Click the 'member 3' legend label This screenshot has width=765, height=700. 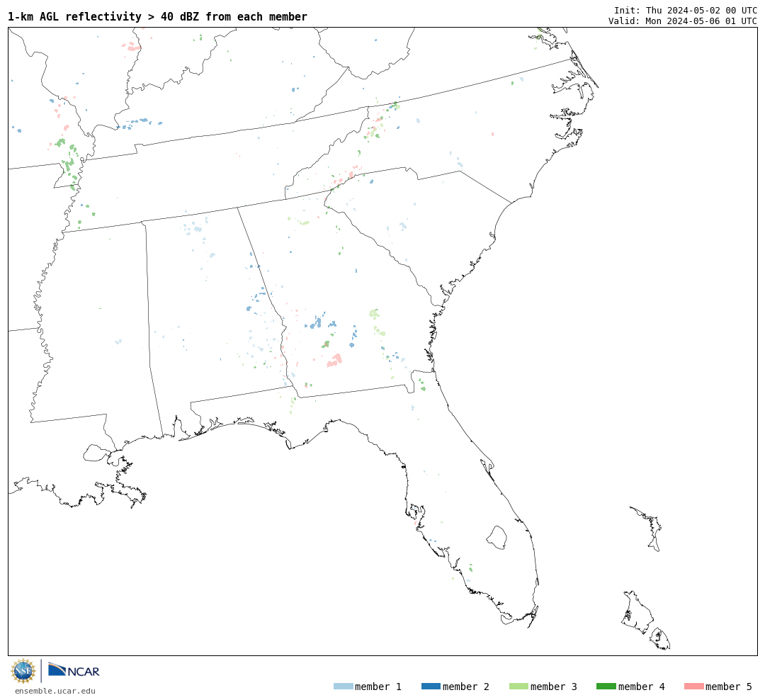click(554, 687)
